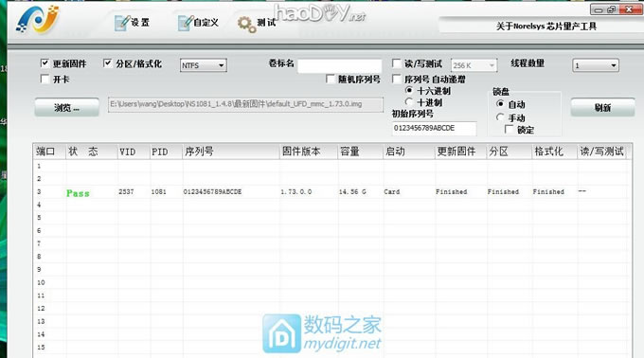Click the 容量 column header
This screenshot has height=358, width=644.
click(361, 152)
